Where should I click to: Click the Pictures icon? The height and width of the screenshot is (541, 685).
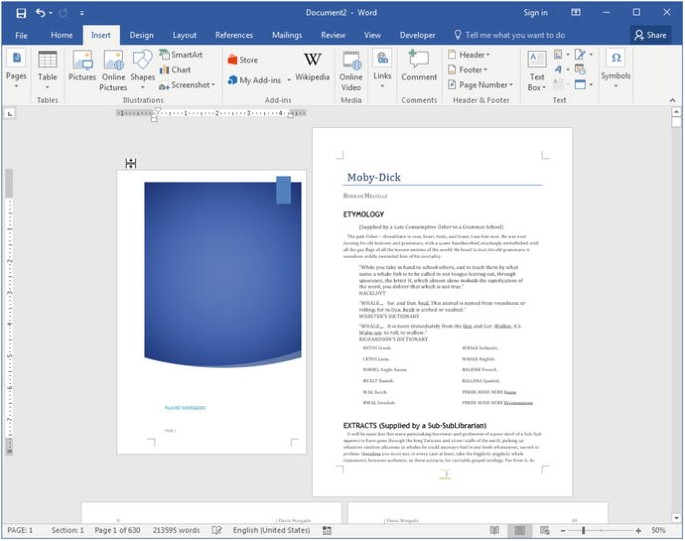[x=82, y=67]
